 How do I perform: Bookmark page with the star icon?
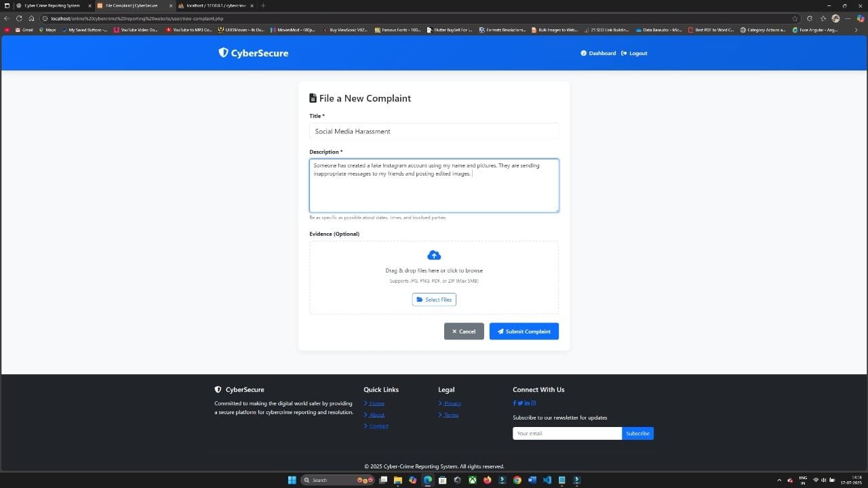tap(795, 18)
